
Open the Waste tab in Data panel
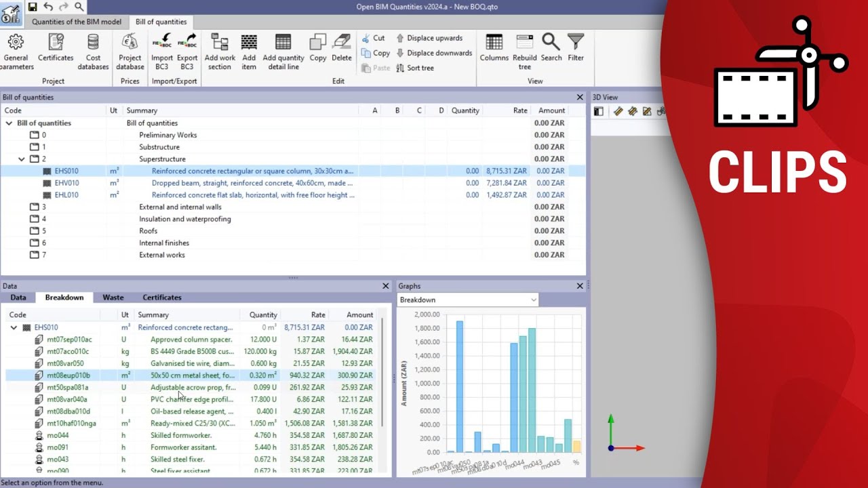tap(113, 297)
